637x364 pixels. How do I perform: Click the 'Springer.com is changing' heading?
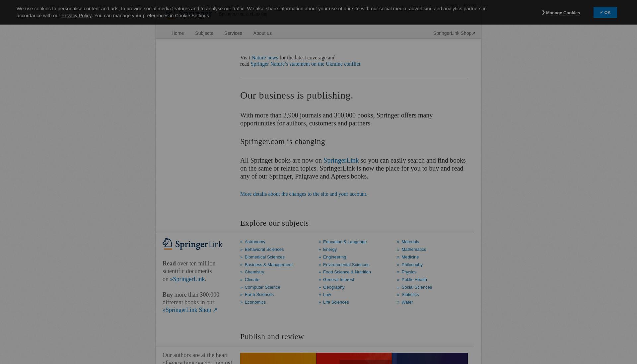pyautogui.click(x=283, y=142)
